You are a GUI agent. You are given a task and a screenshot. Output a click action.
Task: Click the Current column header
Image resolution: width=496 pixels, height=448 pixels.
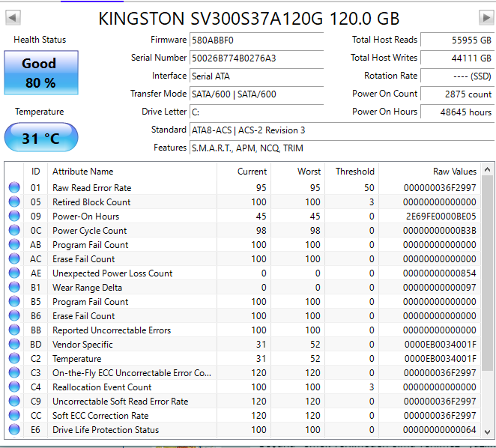(x=244, y=172)
